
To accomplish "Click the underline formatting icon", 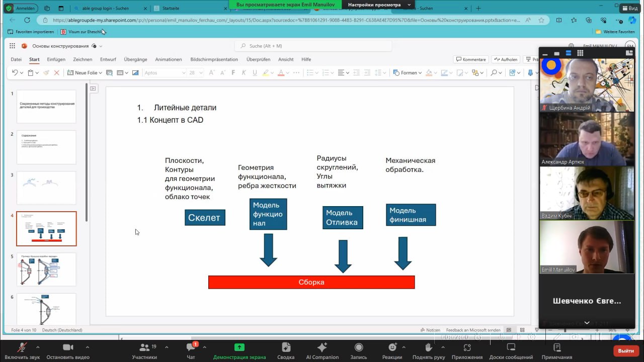I will (255, 73).
